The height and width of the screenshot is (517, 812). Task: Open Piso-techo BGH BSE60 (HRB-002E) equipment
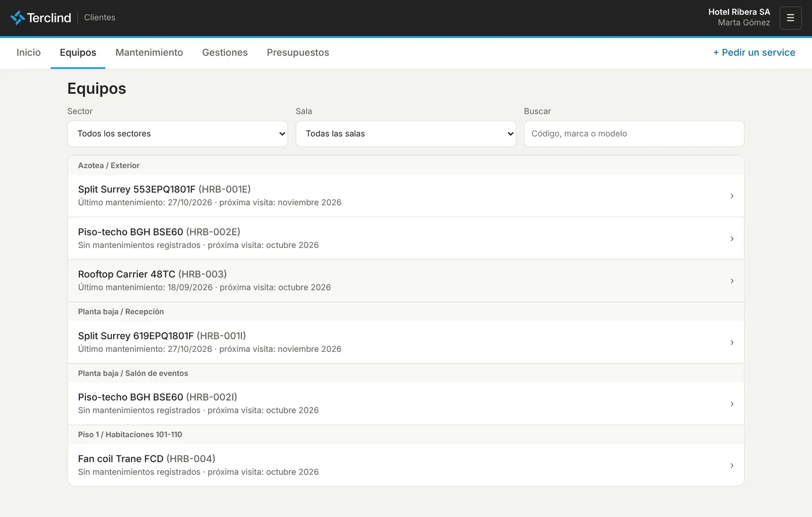(x=406, y=238)
